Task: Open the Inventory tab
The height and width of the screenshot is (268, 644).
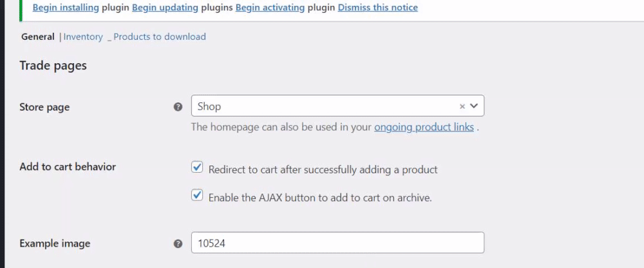Action: (x=83, y=37)
